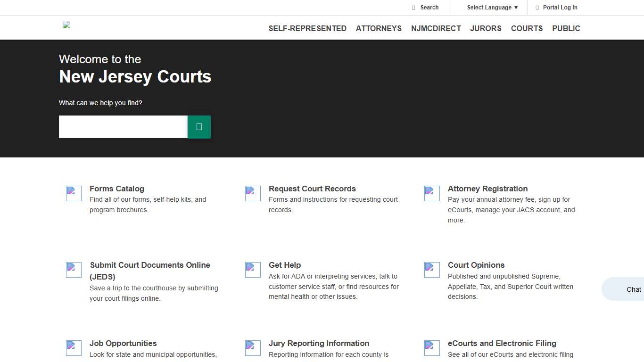The image size is (644, 362).
Task: Select the Request Court Records icon
Action: [253, 193]
